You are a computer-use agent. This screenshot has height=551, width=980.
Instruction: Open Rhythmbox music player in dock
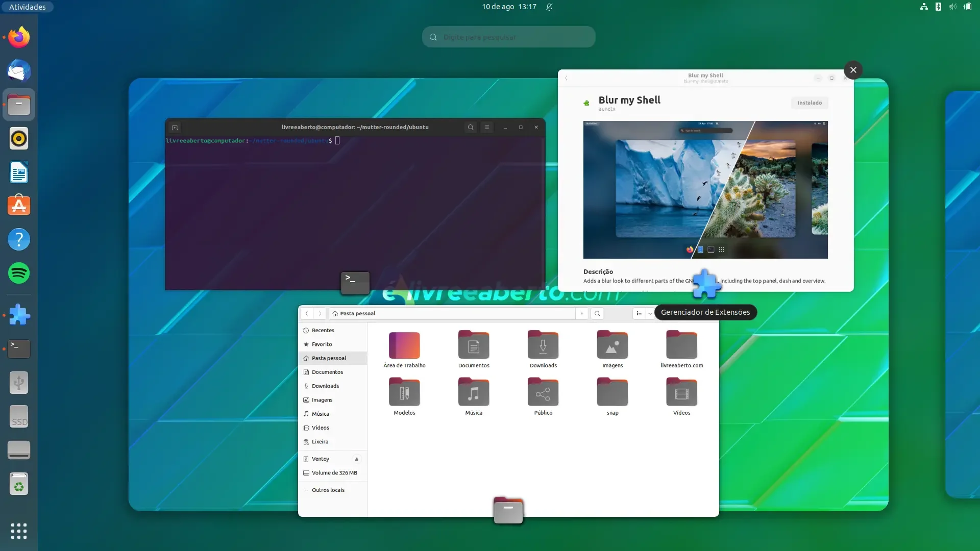[19, 138]
